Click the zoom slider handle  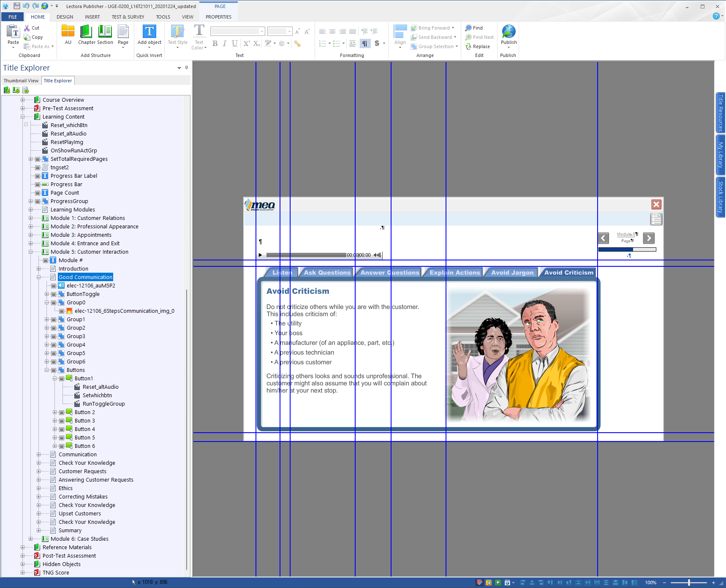[689, 583]
